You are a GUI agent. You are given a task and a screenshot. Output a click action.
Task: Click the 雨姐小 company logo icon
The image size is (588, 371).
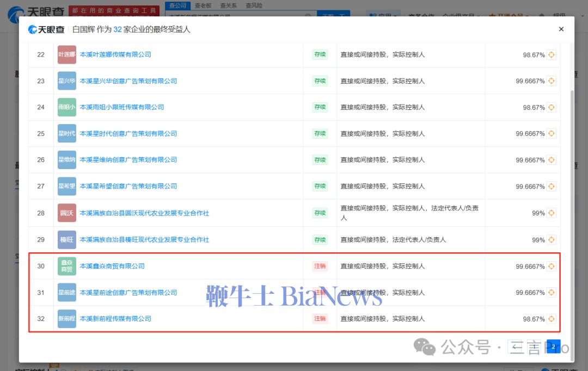point(67,107)
